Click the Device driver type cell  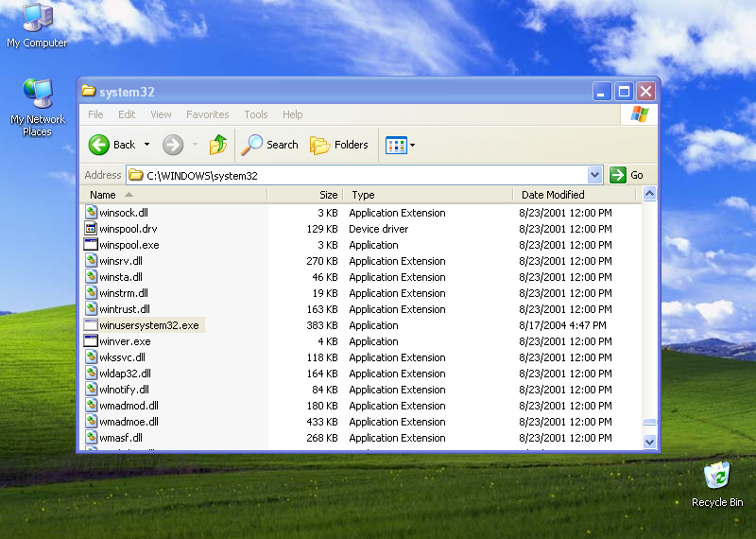tap(379, 229)
